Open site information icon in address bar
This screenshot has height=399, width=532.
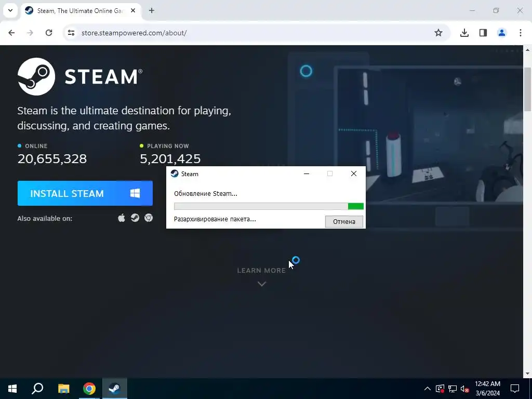(x=71, y=33)
